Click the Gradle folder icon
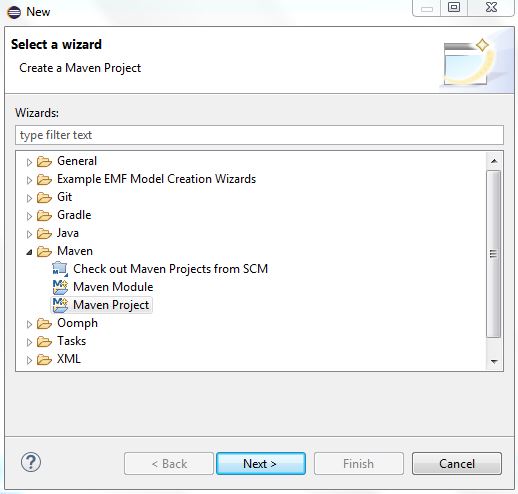 point(44,215)
